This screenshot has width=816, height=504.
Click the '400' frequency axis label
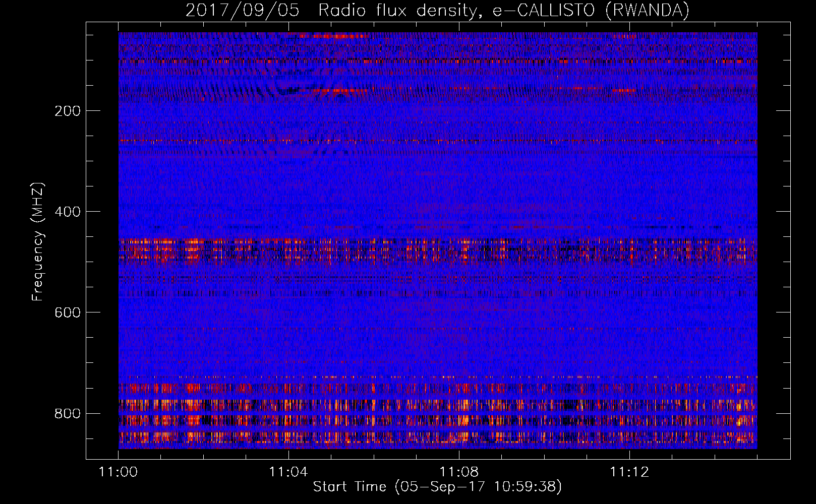(x=68, y=212)
